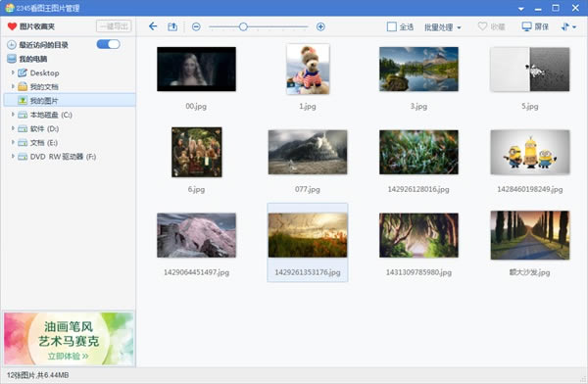
Task: Click the zoom in plus icon
Action: point(320,26)
